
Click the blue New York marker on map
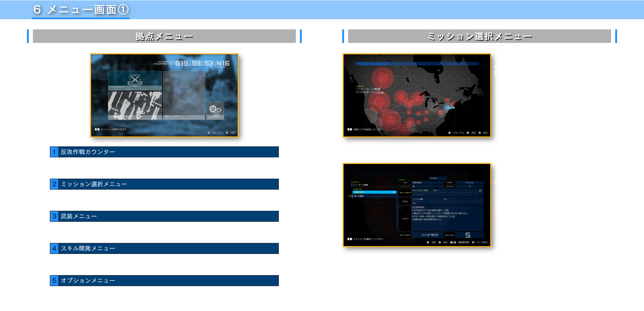[447, 107]
